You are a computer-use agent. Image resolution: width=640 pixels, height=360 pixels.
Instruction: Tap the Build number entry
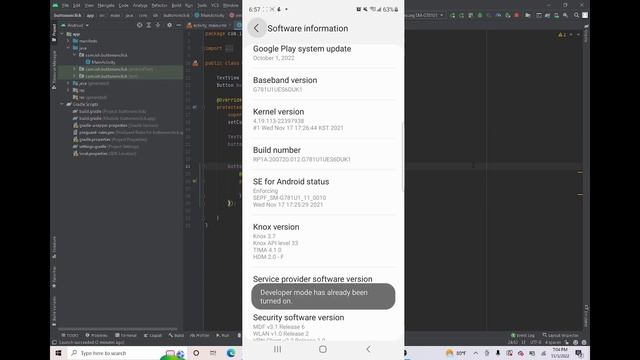pyautogui.click(x=323, y=154)
